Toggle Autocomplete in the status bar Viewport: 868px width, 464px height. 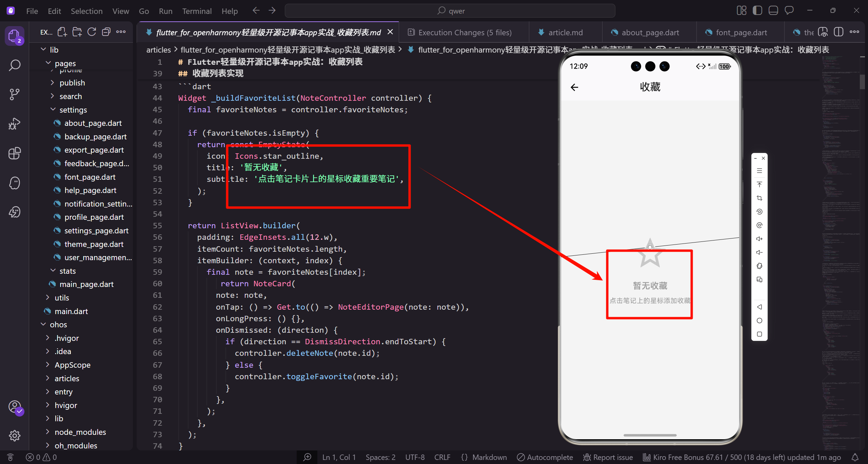click(x=545, y=457)
